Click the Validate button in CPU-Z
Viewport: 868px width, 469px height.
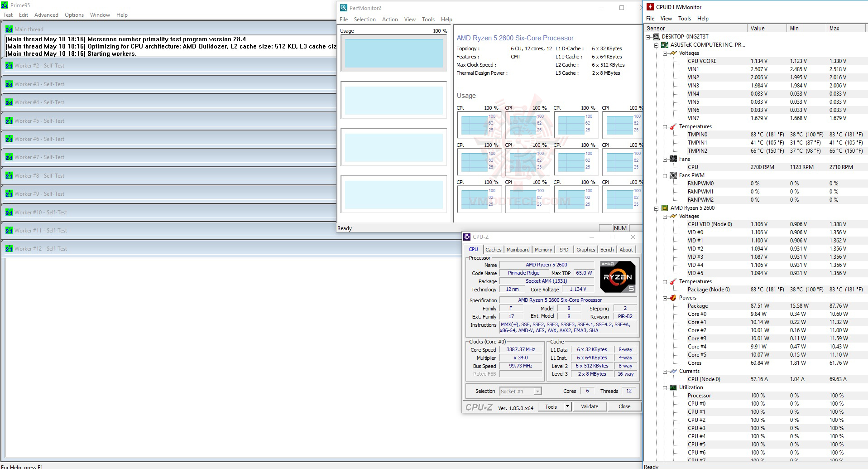coord(590,406)
